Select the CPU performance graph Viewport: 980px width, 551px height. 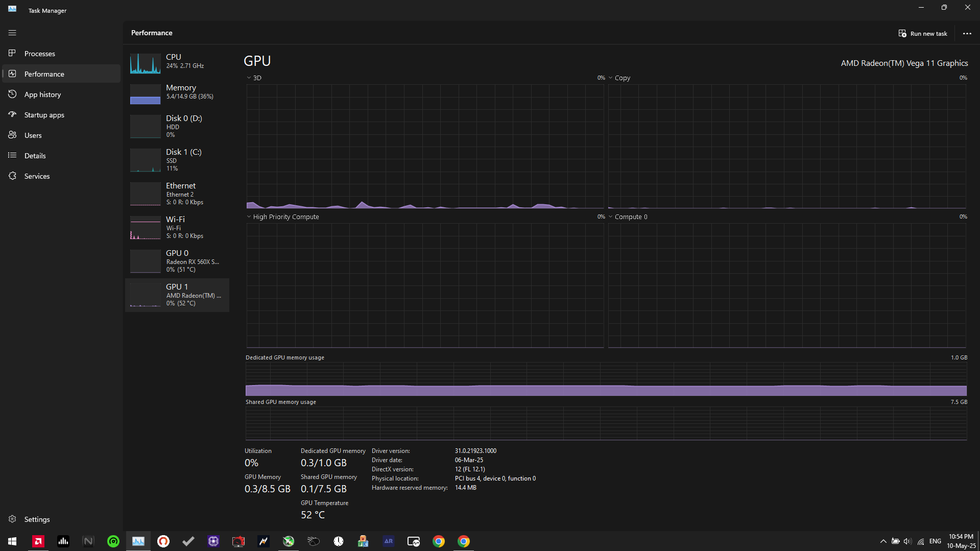tap(177, 63)
